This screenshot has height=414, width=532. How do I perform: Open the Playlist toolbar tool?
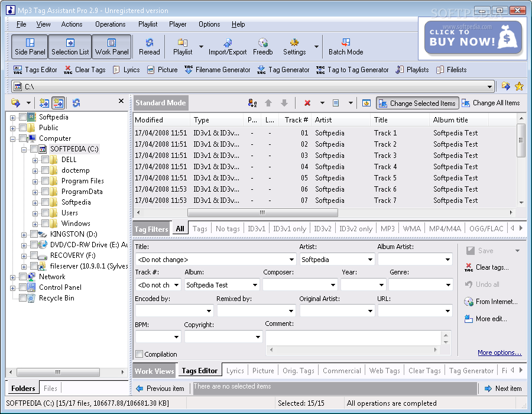183,47
